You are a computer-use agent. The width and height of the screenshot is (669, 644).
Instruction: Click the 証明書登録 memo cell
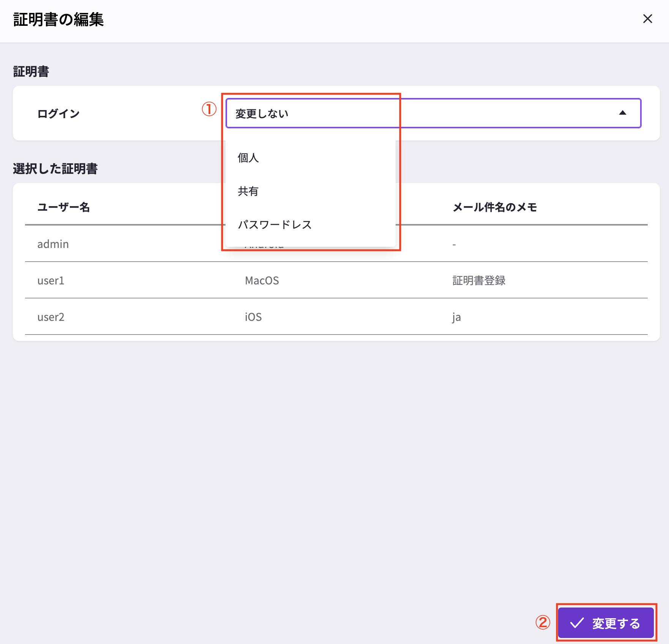[479, 281]
